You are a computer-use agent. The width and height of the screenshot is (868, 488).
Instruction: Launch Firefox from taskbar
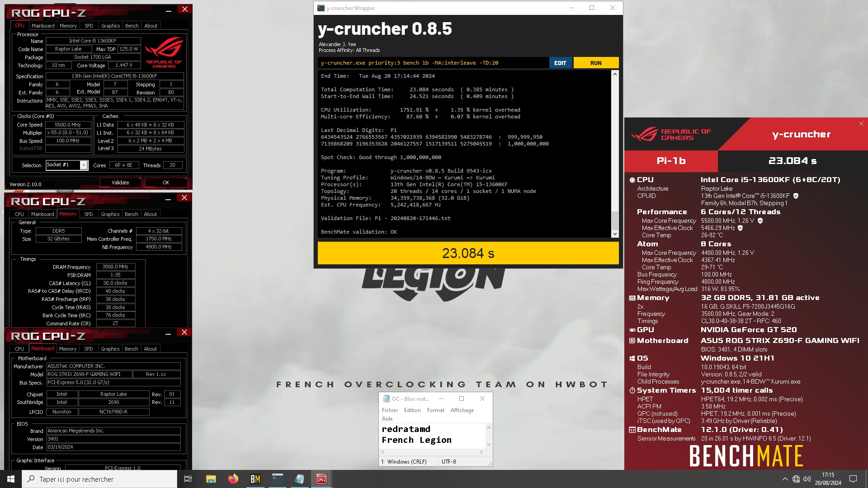pos(233,479)
